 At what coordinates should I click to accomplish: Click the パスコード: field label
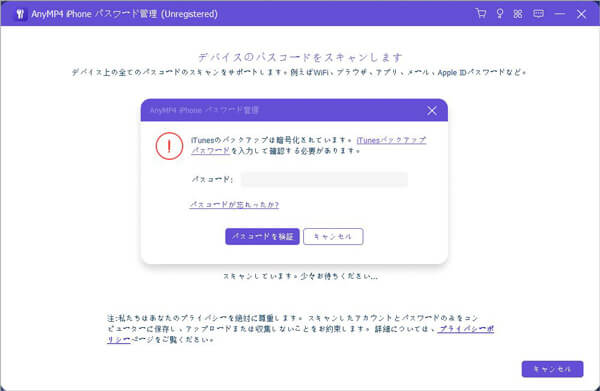(212, 179)
